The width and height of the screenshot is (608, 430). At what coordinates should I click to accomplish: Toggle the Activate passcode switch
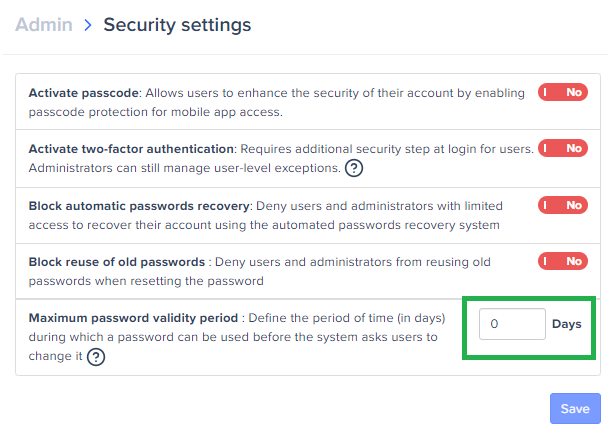[563, 92]
